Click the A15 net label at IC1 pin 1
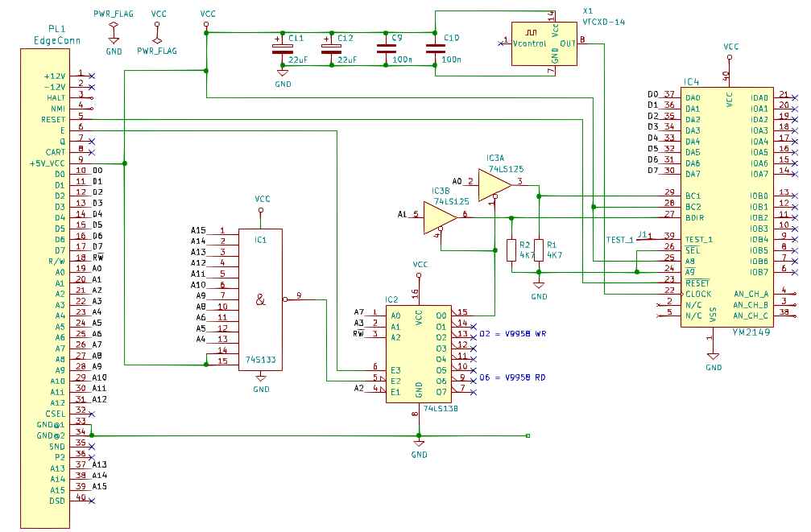The width and height of the screenshot is (811, 532). coord(198,230)
